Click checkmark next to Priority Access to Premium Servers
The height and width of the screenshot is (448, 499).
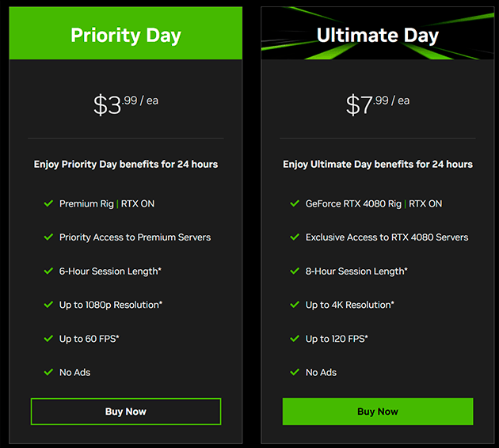[x=48, y=237]
